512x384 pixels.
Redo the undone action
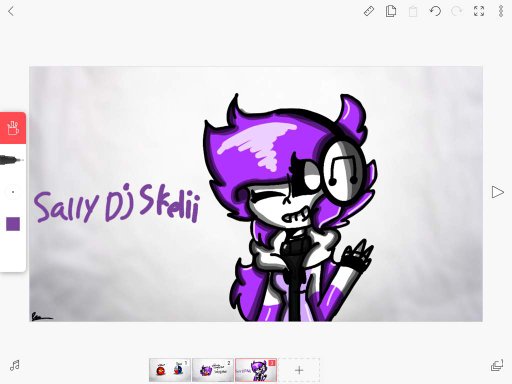(x=457, y=11)
